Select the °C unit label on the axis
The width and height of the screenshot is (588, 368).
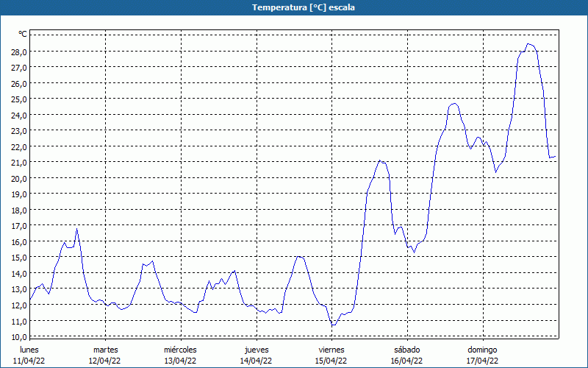point(23,34)
